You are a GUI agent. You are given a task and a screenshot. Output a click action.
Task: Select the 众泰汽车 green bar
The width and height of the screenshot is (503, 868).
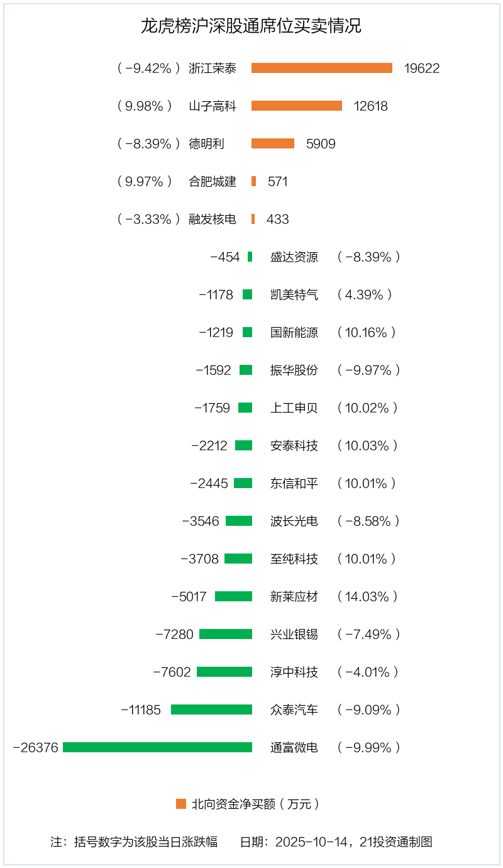coord(211,709)
